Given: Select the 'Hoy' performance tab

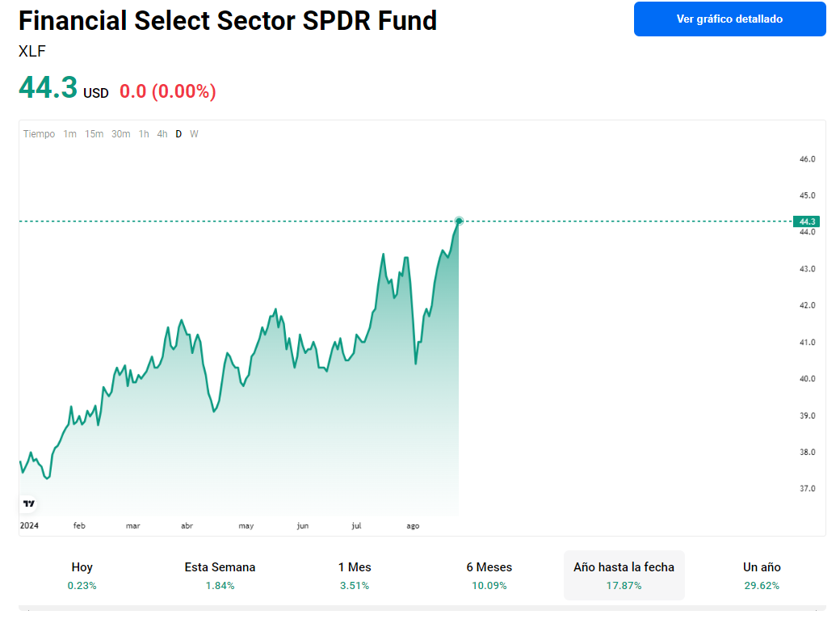Looking at the screenshot, I should pos(82,575).
